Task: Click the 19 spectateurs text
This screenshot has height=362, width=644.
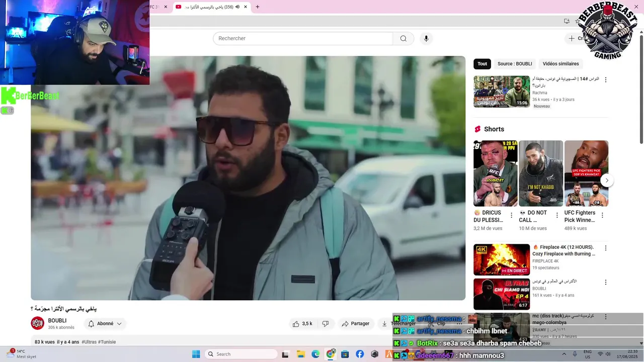Action: point(546,268)
